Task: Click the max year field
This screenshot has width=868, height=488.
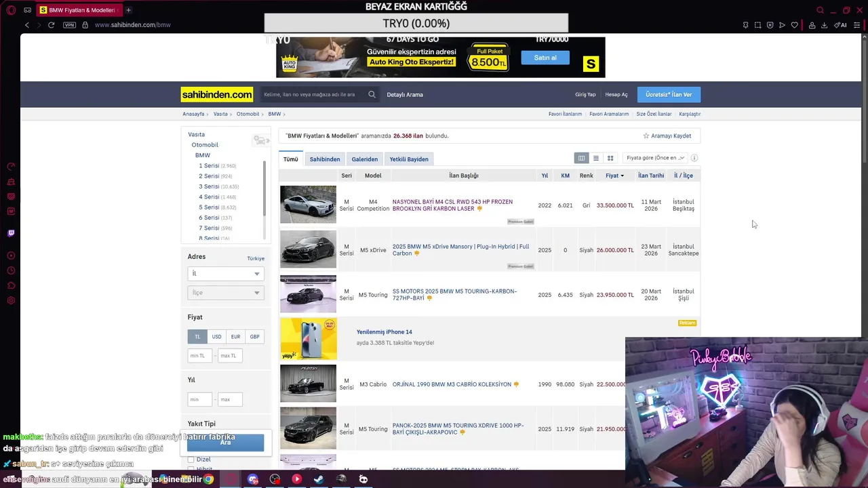Action: tap(230, 400)
